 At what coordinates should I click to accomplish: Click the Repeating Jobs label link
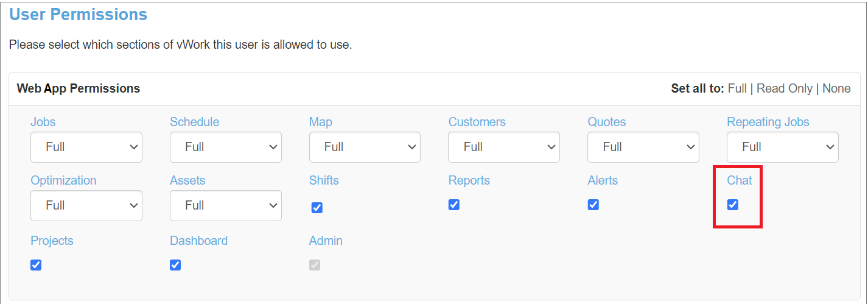click(x=768, y=122)
